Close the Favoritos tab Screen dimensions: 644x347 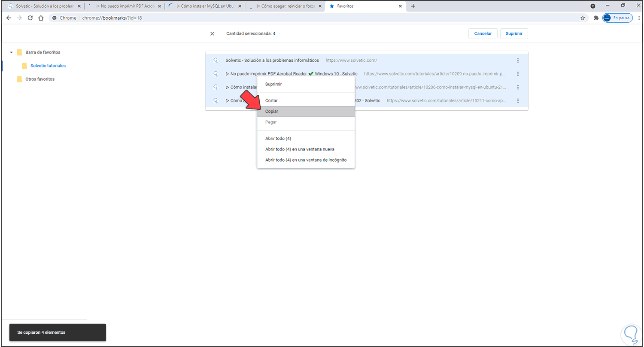click(400, 6)
